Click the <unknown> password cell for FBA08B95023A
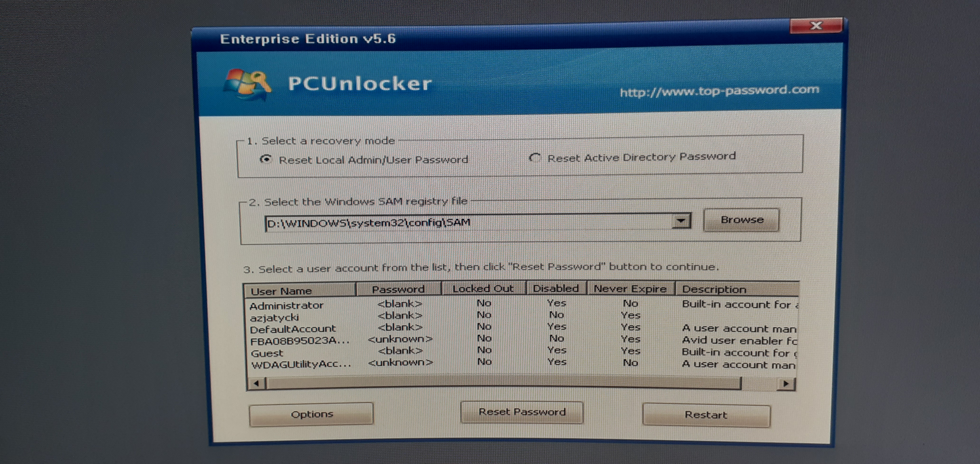This screenshot has height=464, width=980. pyautogui.click(x=400, y=339)
